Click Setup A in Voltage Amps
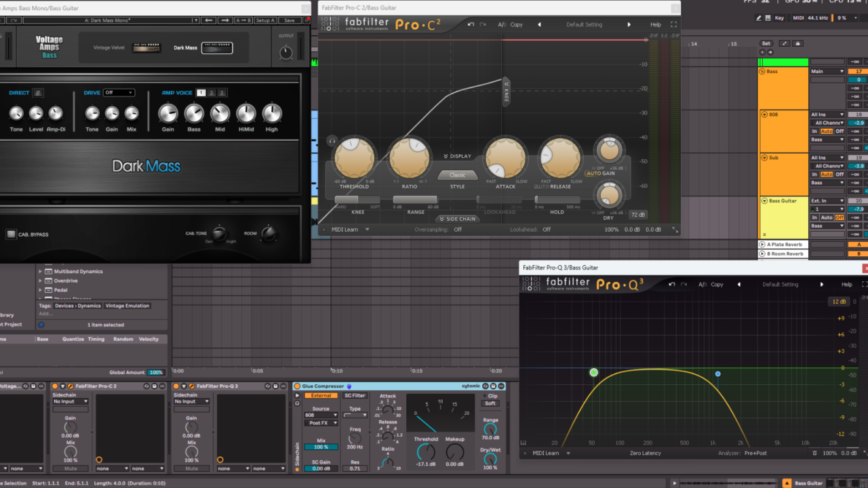The height and width of the screenshot is (488, 868). click(265, 20)
